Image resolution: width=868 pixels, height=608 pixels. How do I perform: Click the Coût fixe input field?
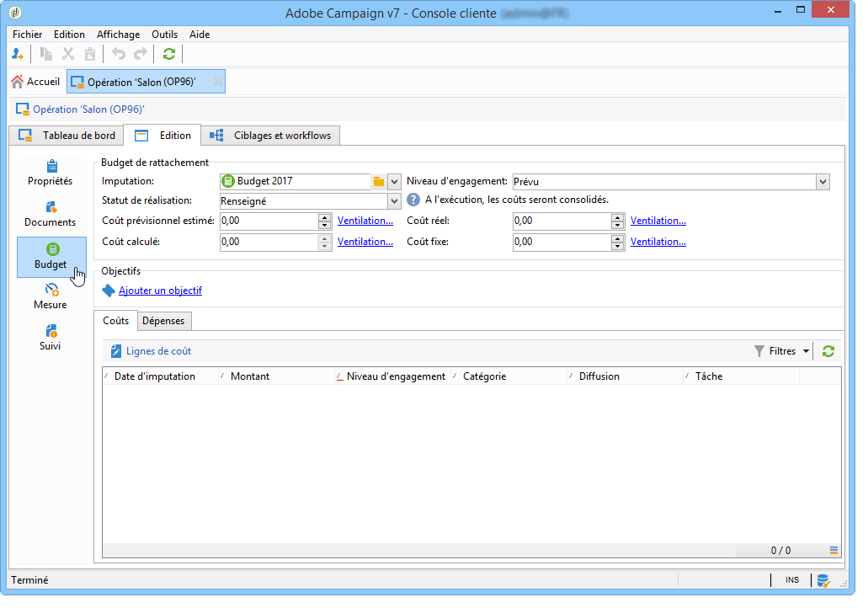tap(562, 242)
